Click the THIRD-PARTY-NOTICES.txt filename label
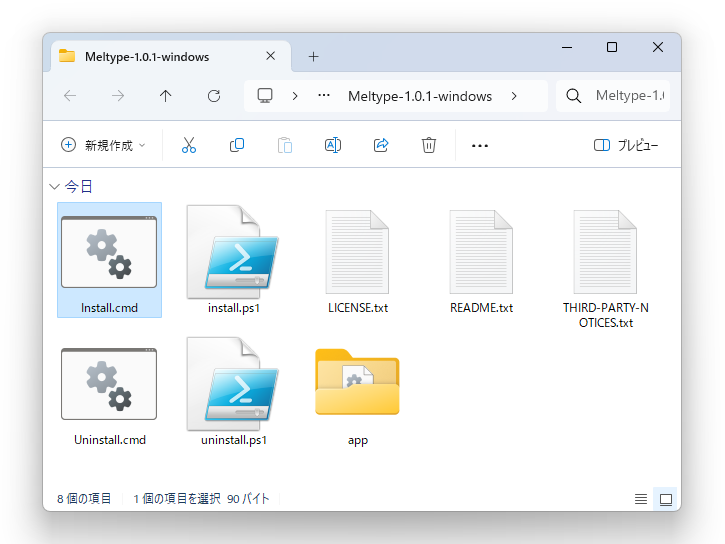The image size is (725, 544). click(x=606, y=315)
